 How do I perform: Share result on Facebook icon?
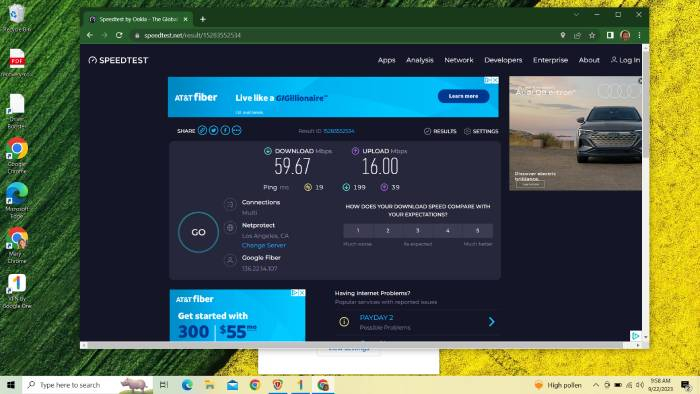coord(225,130)
